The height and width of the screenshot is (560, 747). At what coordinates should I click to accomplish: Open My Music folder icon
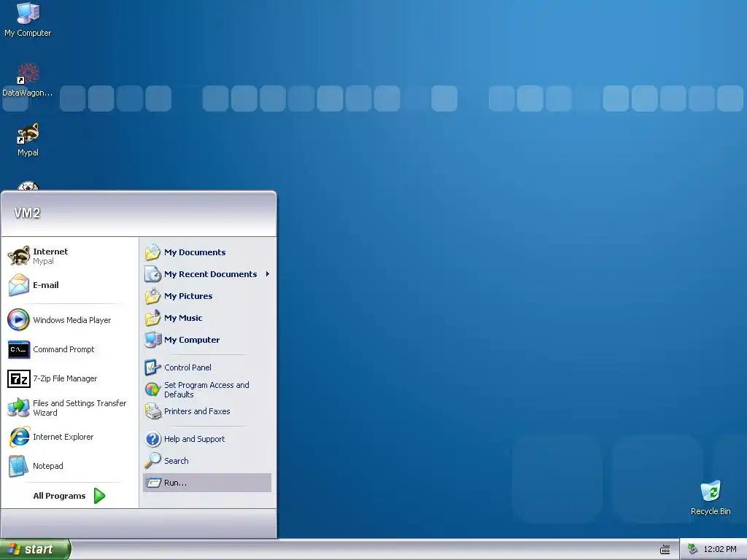pos(153,318)
